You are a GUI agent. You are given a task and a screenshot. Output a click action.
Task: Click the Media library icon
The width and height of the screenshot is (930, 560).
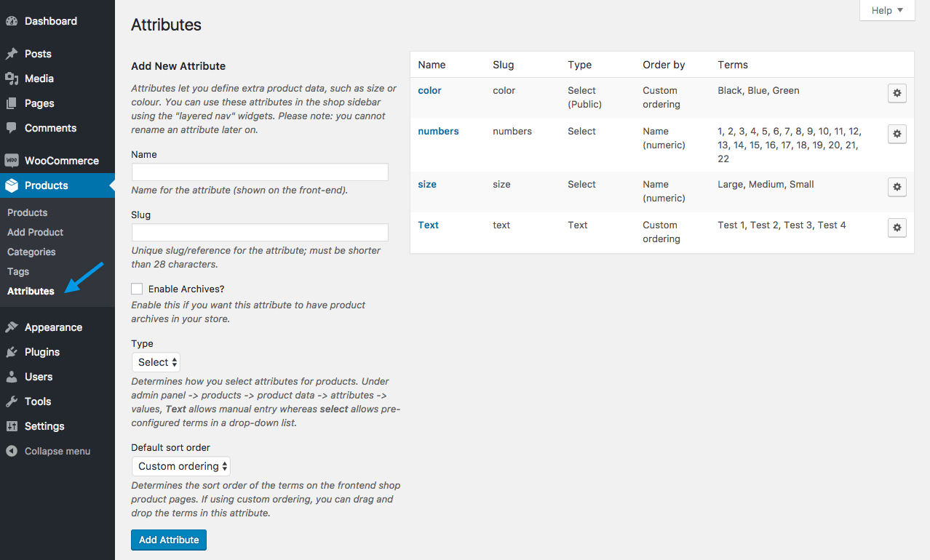point(12,79)
